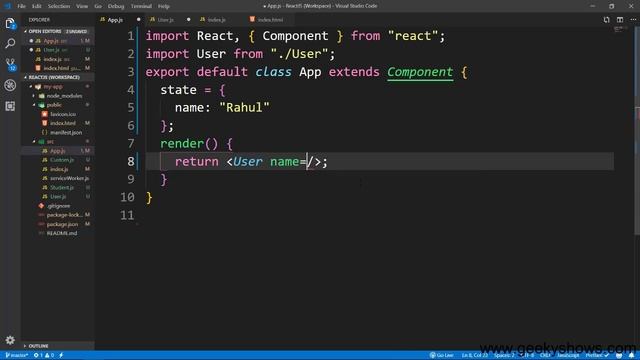Expand the node_modules folder

coord(58,96)
